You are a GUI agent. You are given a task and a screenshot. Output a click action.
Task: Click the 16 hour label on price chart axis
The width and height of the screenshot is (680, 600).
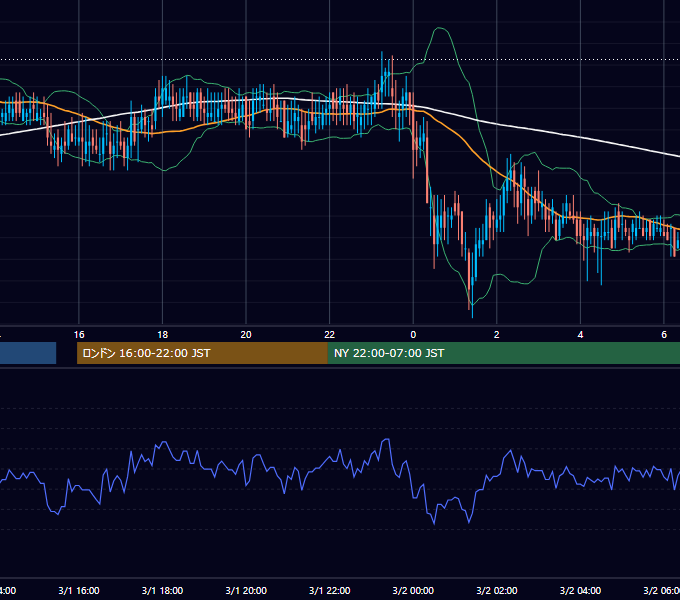coord(79,335)
